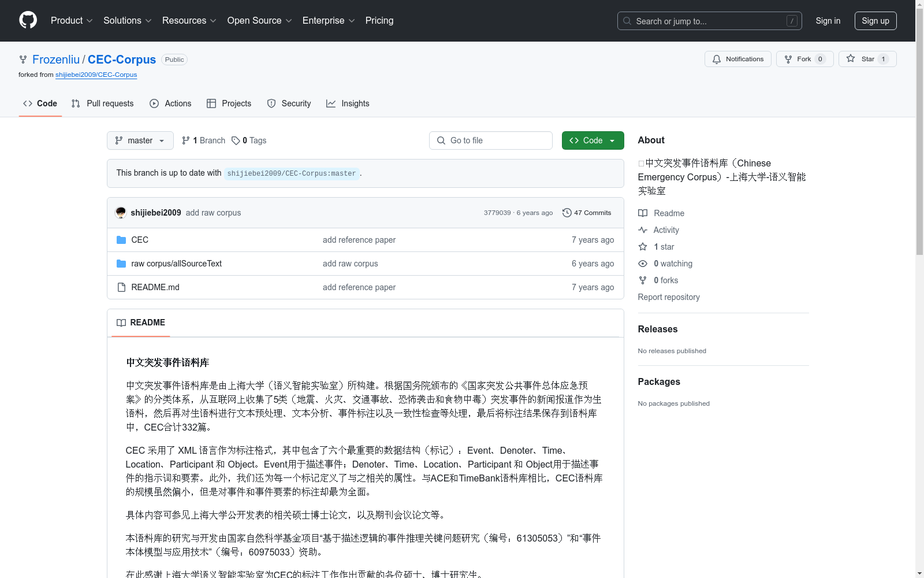Switch to the Security tab

click(x=289, y=103)
